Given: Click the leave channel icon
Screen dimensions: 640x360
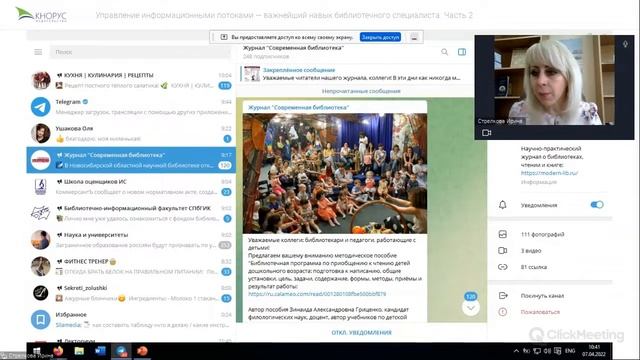Looking at the screenshot, I should coord(503,296).
